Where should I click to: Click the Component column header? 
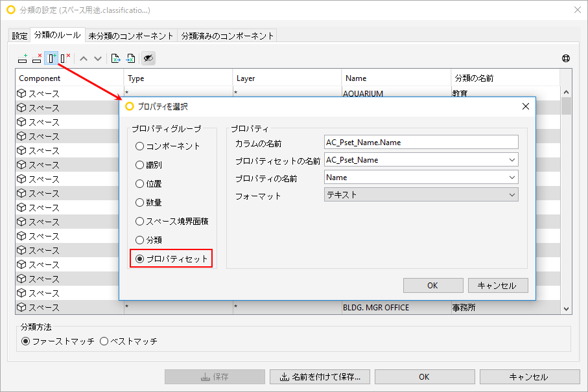click(69, 78)
